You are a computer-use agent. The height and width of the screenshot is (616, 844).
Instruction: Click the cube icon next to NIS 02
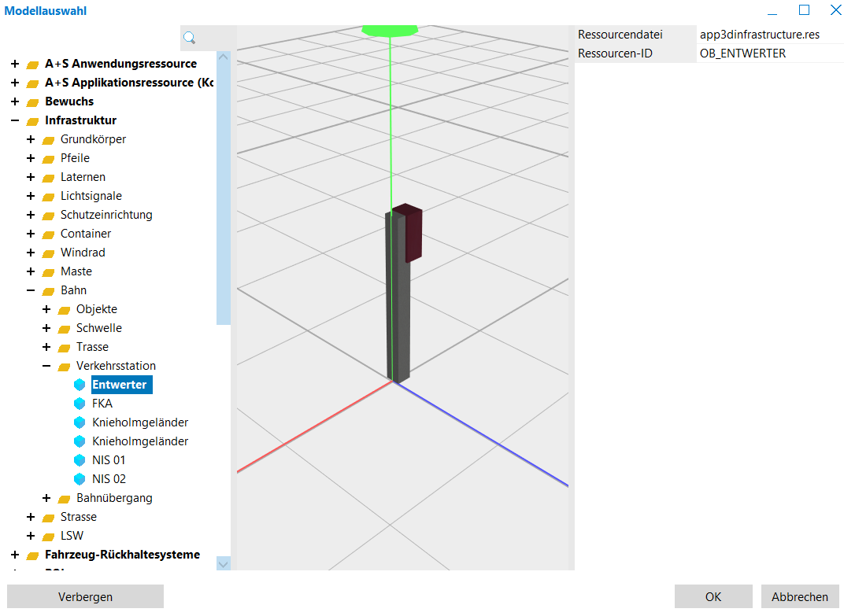coord(79,479)
